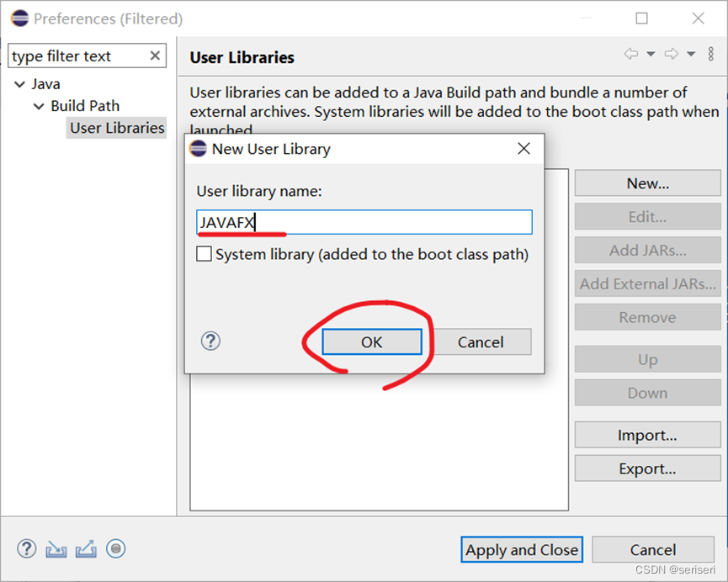Enable System library checkbox
Viewport: 728px width, 582px height.
click(x=204, y=254)
